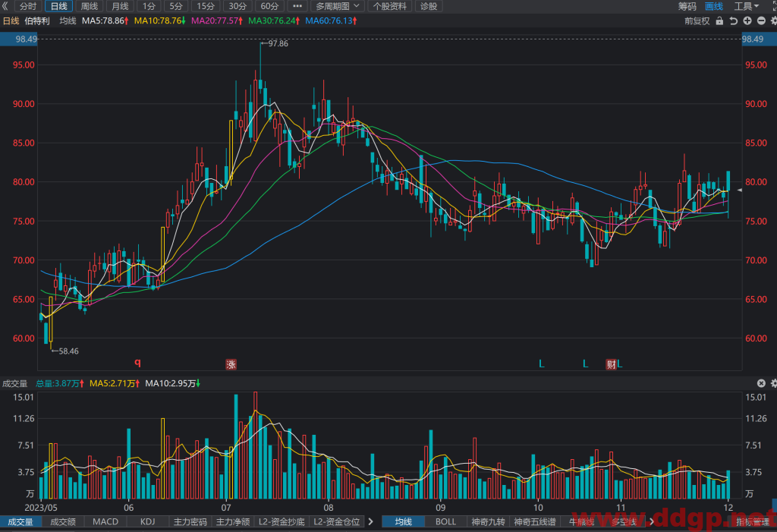Switch to 月线 monthly chart
Screen dimensions: 777x532
120,6
